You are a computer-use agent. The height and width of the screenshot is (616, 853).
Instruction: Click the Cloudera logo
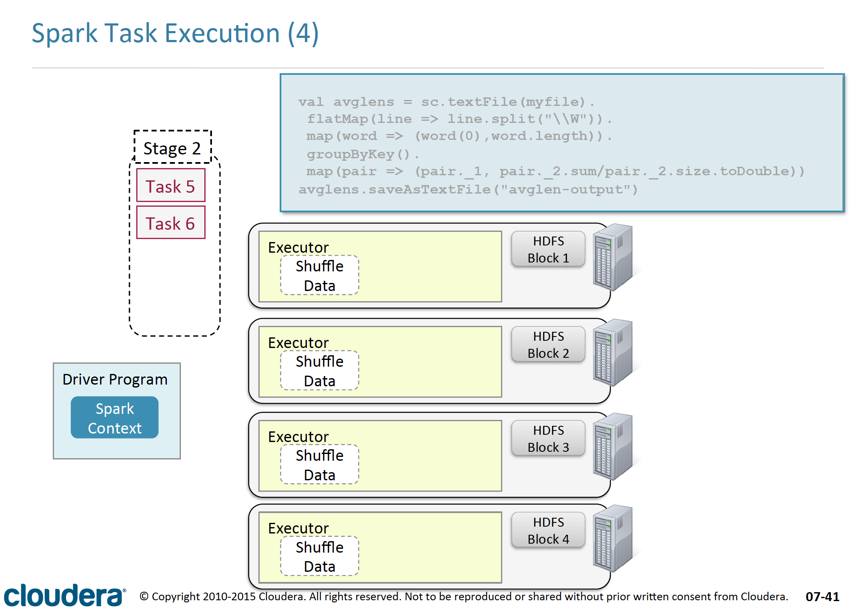(x=65, y=596)
